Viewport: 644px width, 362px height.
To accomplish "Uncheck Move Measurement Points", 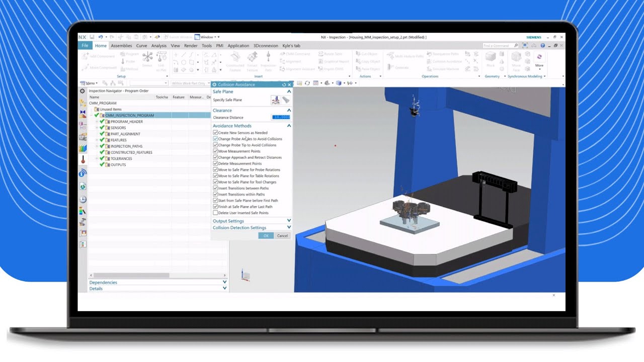I will [x=215, y=151].
